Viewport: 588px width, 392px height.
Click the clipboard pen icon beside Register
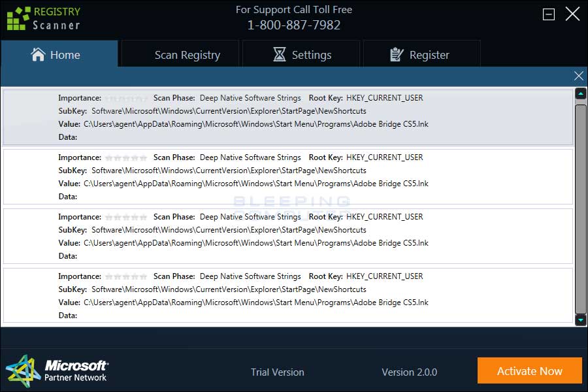[397, 55]
